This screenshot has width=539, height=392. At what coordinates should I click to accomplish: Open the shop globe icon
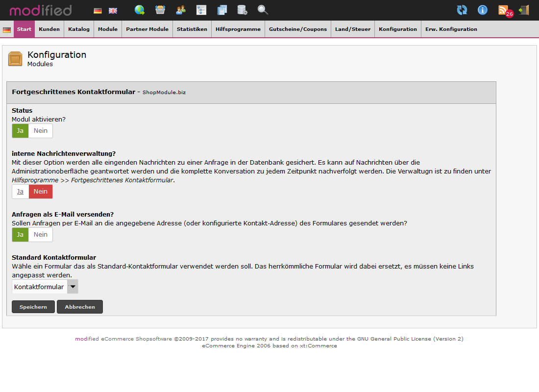pyautogui.click(x=140, y=10)
